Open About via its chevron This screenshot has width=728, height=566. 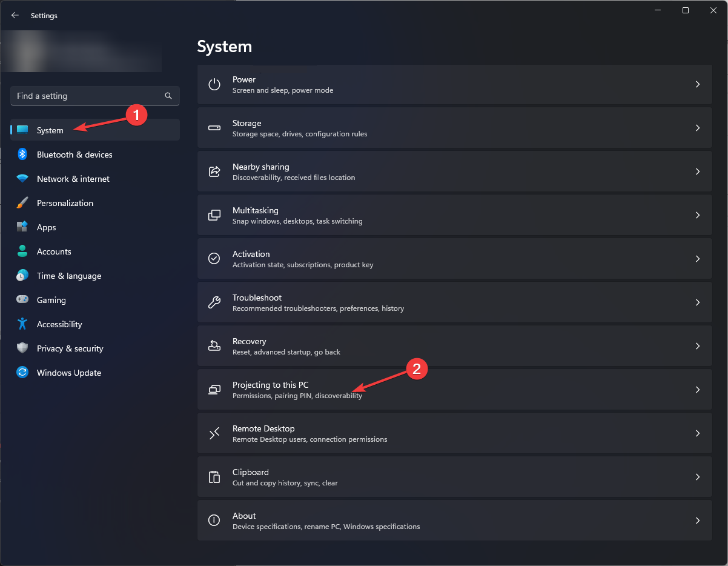click(x=698, y=521)
